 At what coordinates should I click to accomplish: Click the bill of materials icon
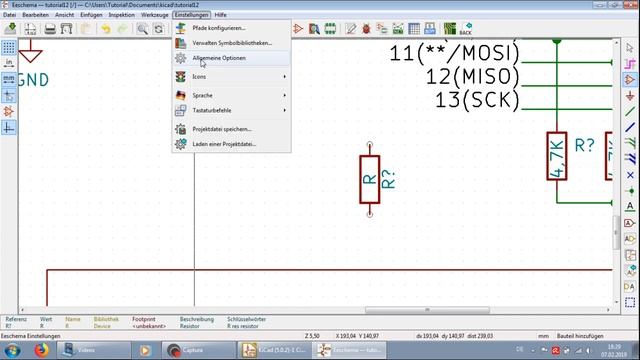[x=430, y=29]
